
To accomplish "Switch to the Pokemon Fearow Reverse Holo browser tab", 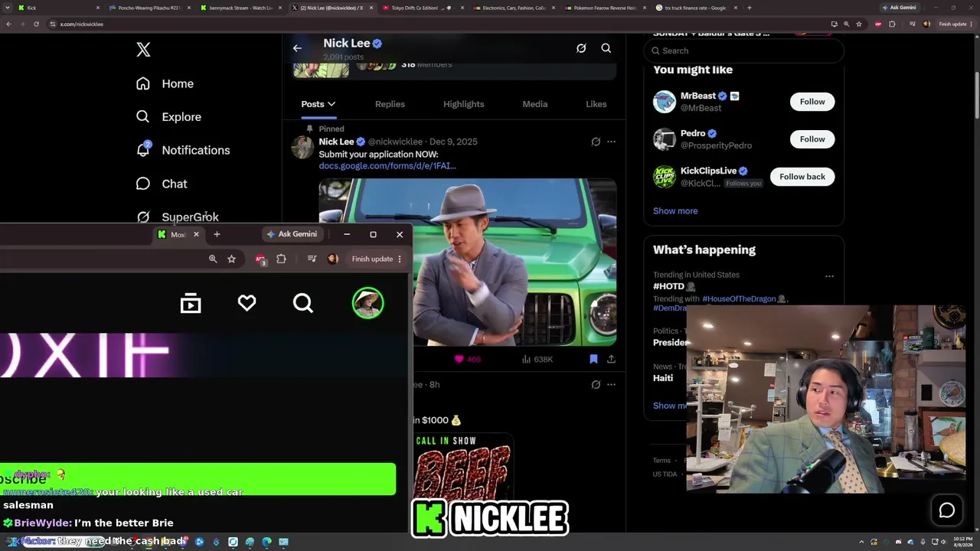I will click(605, 8).
